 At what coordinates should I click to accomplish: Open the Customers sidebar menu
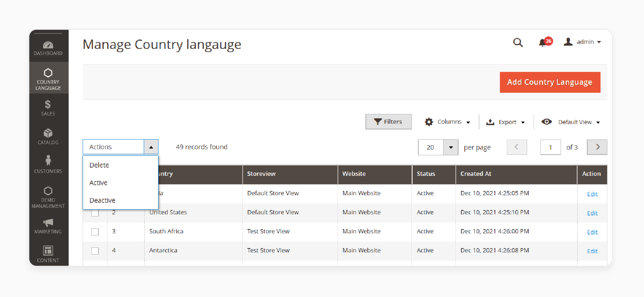tap(48, 165)
